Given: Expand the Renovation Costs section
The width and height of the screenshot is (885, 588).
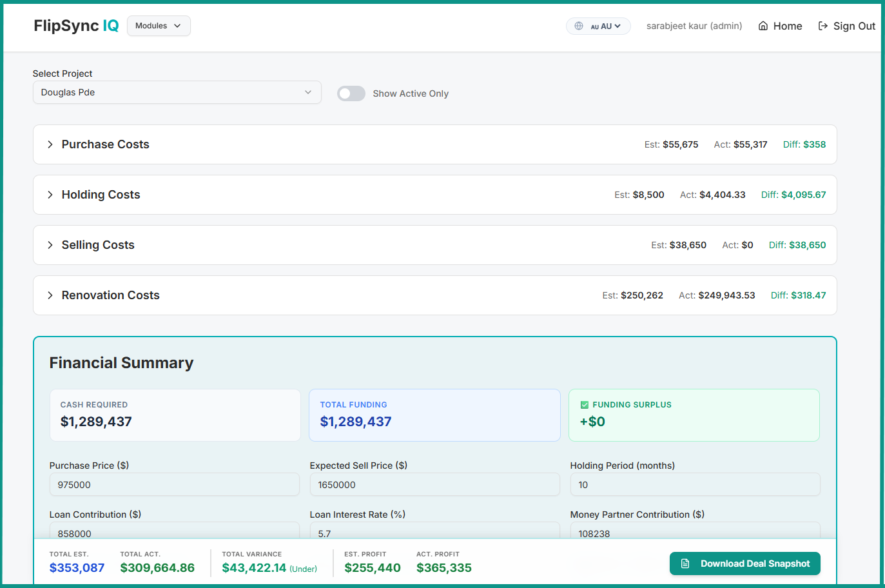Looking at the screenshot, I should click(x=110, y=295).
